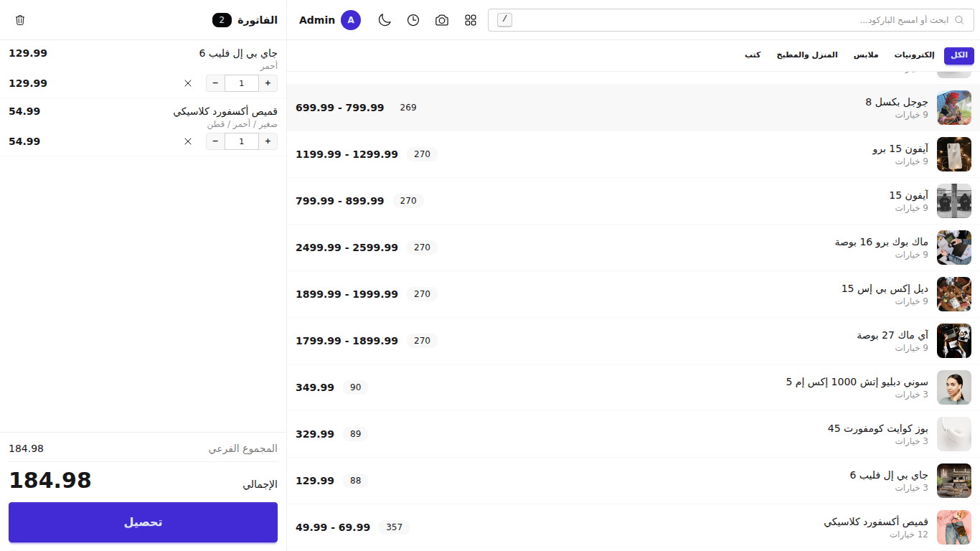The height and width of the screenshot is (551, 980).
Task: Click price 349.99 of Sony headphones
Action: point(315,387)
